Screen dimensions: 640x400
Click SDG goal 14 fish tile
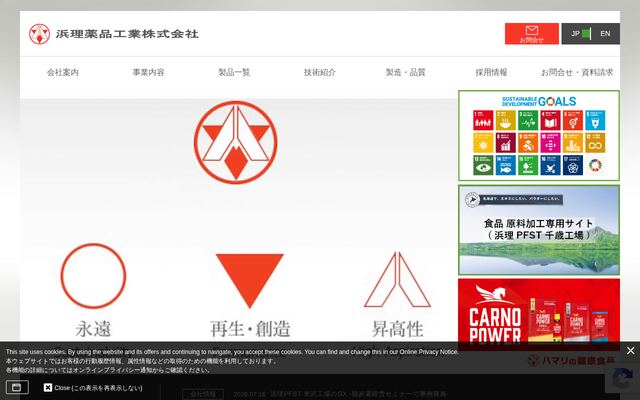(x=505, y=165)
